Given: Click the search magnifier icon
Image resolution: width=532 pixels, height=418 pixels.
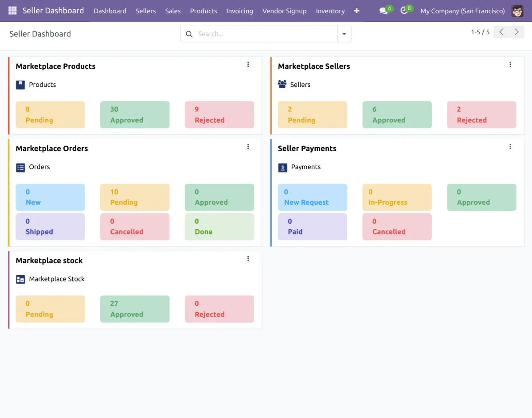Looking at the screenshot, I should 189,34.
